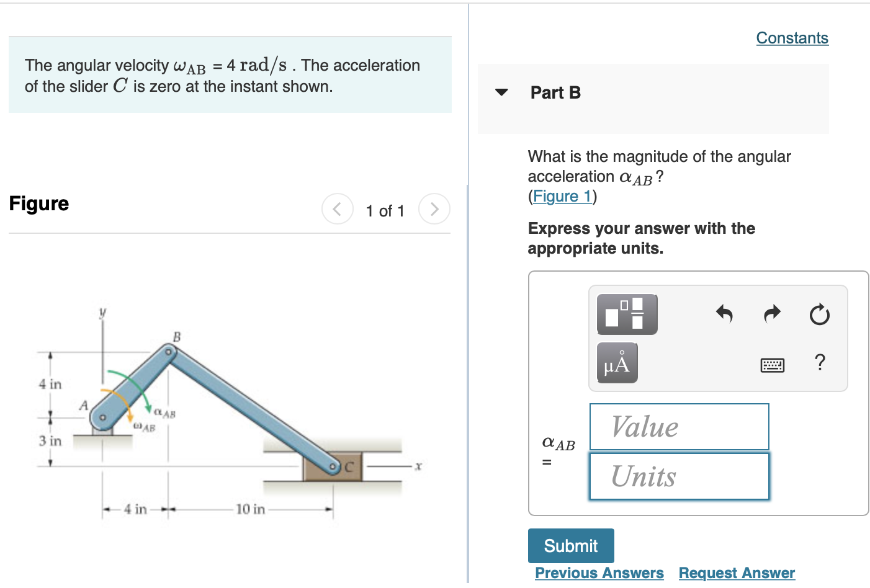Click the next figure chevron arrow
Viewport: 870px width, 588px height.
[434, 209]
